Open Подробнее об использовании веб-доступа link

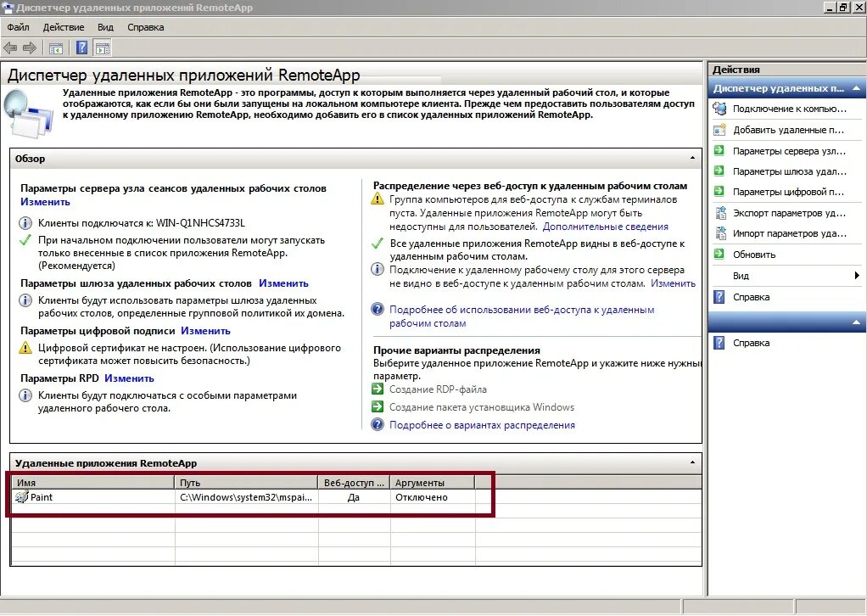[522, 316]
